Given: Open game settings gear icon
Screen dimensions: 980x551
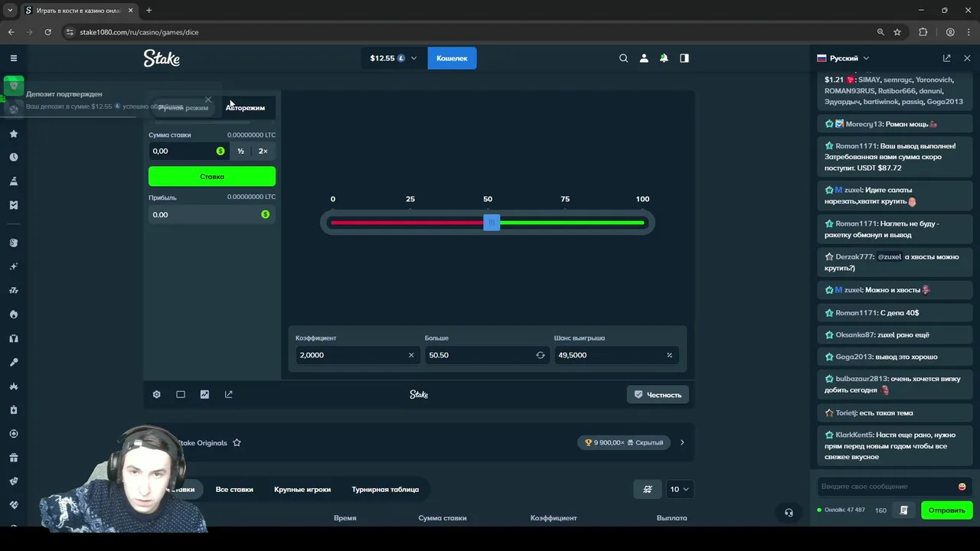Looking at the screenshot, I should 157,394.
